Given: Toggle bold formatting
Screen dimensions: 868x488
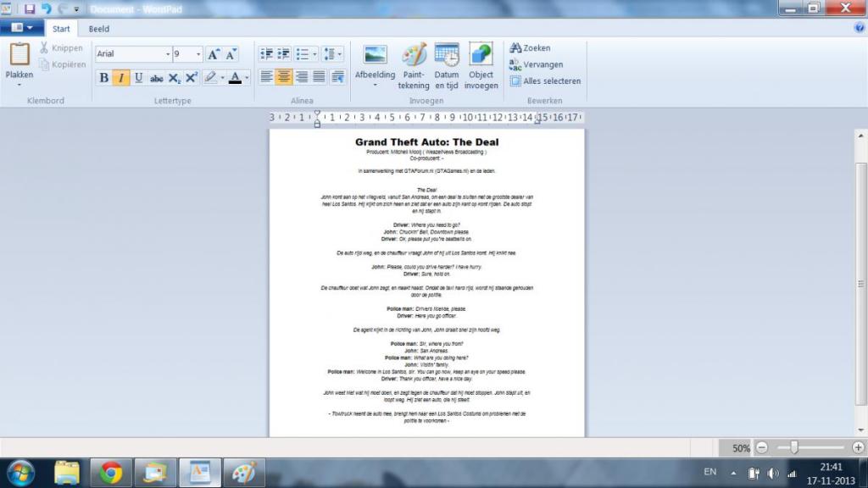Looking at the screenshot, I should pos(103,78).
